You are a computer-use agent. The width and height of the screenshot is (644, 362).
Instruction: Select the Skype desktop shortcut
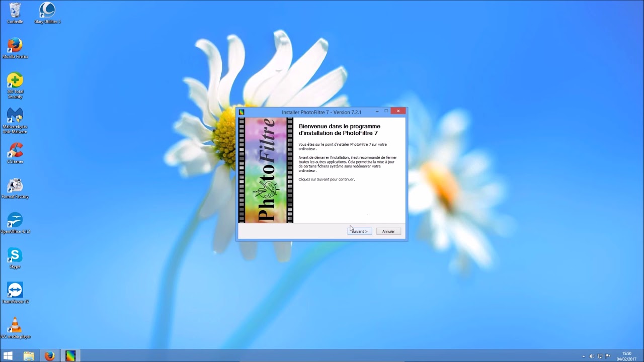15,258
